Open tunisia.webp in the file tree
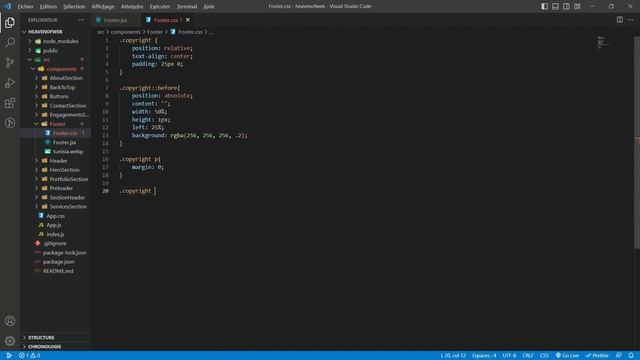Image resolution: width=640 pixels, height=360 pixels. tap(56, 151)
